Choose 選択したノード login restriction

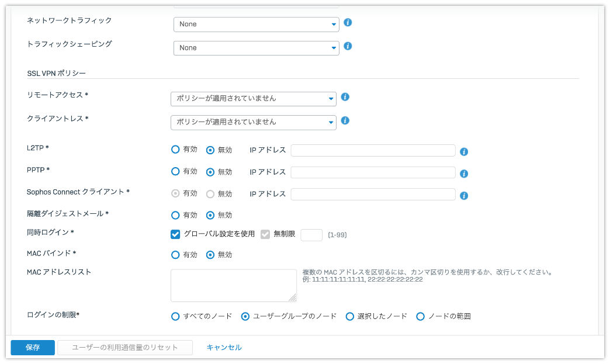(350, 317)
